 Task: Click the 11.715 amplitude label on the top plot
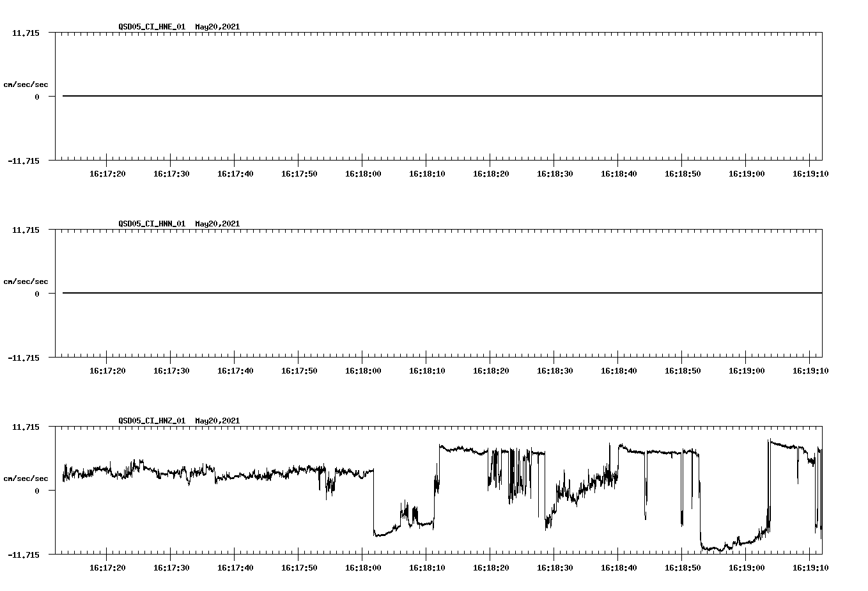coord(24,32)
